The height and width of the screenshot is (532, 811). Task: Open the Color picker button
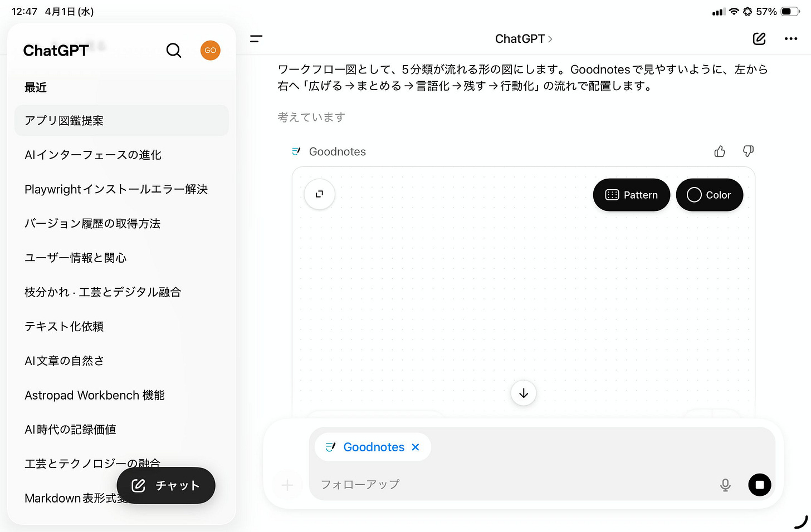pyautogui.click(x=710, y=195)
